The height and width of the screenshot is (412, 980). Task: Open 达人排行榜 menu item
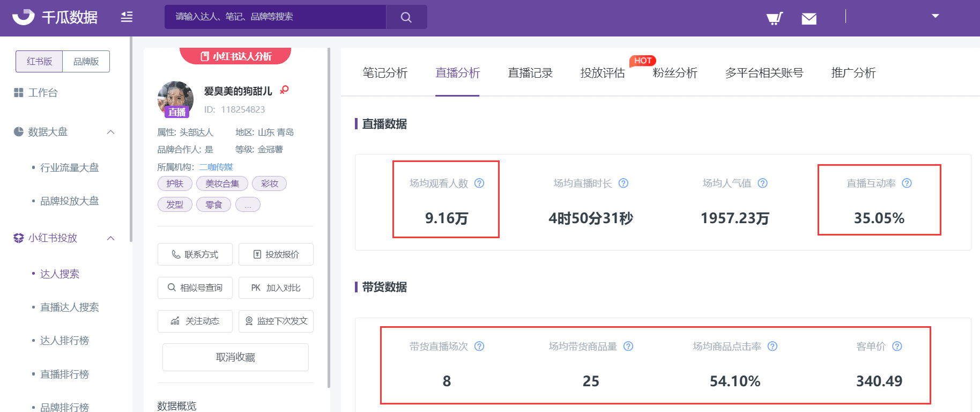pos(64,340)
